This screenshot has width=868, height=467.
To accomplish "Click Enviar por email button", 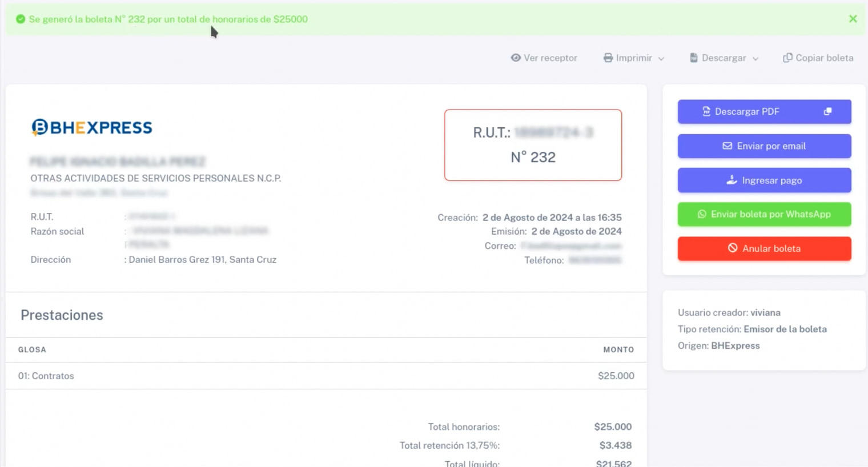I will pos(764,146).
